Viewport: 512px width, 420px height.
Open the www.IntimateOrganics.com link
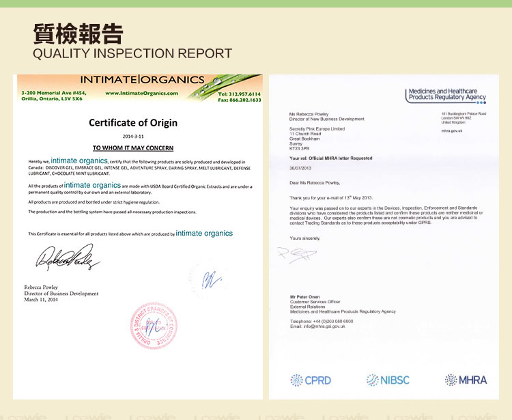(x=141, y=93)
